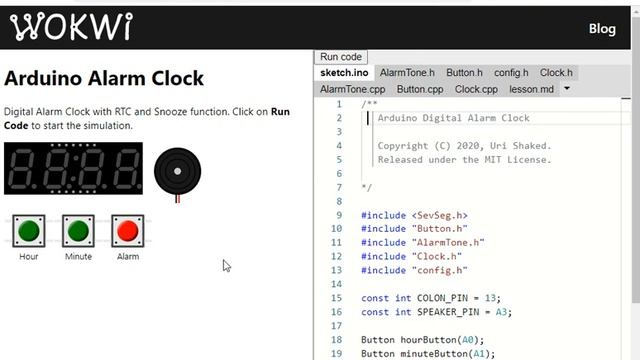
Task: Click the 'Copyright (C) 2020, Uri Shaked.' line
Action: [x=464, y=146]
